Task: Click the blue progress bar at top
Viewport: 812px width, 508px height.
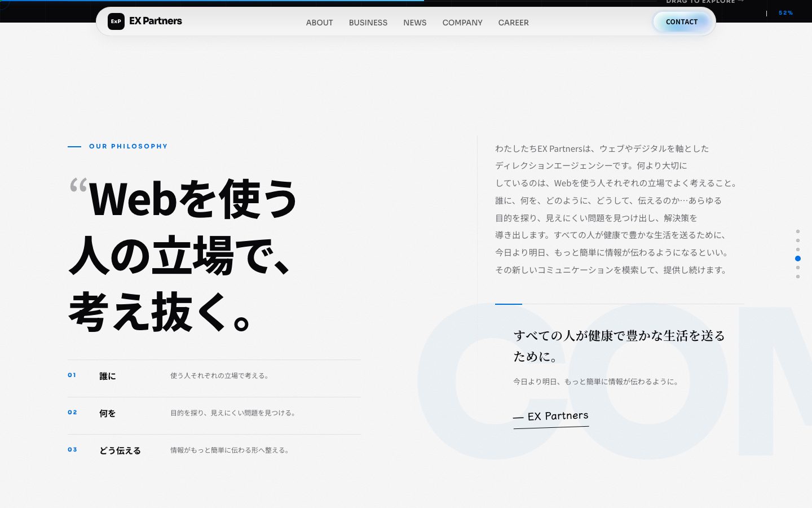Action: pyautogui.click(x=212, y=1)
